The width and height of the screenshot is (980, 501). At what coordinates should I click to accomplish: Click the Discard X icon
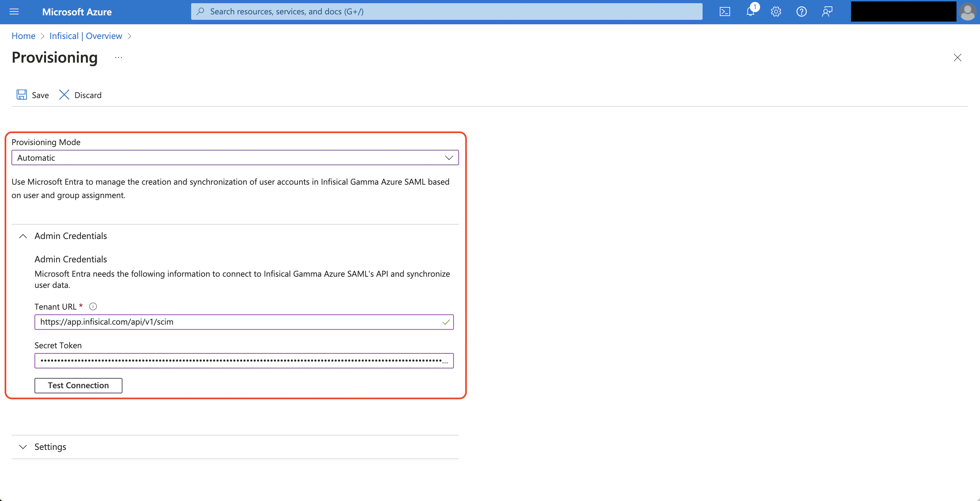[64, 95]
